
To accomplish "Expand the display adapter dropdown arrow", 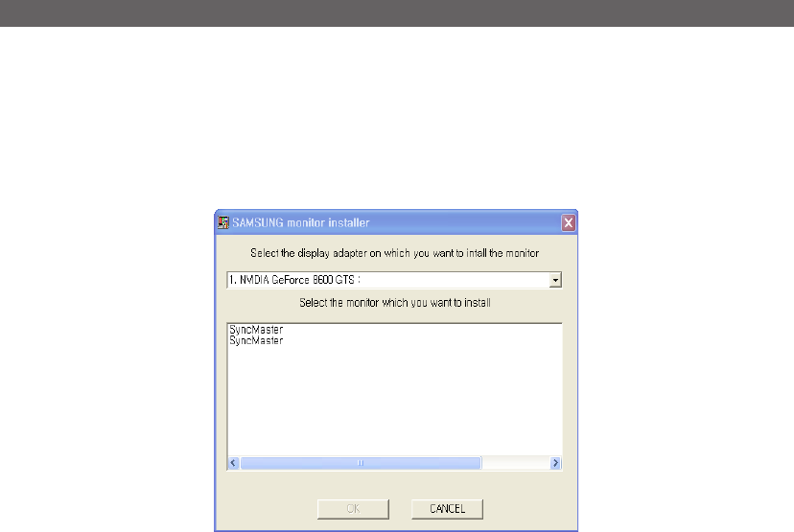I will pyautogui.click(x=555, y=280).
